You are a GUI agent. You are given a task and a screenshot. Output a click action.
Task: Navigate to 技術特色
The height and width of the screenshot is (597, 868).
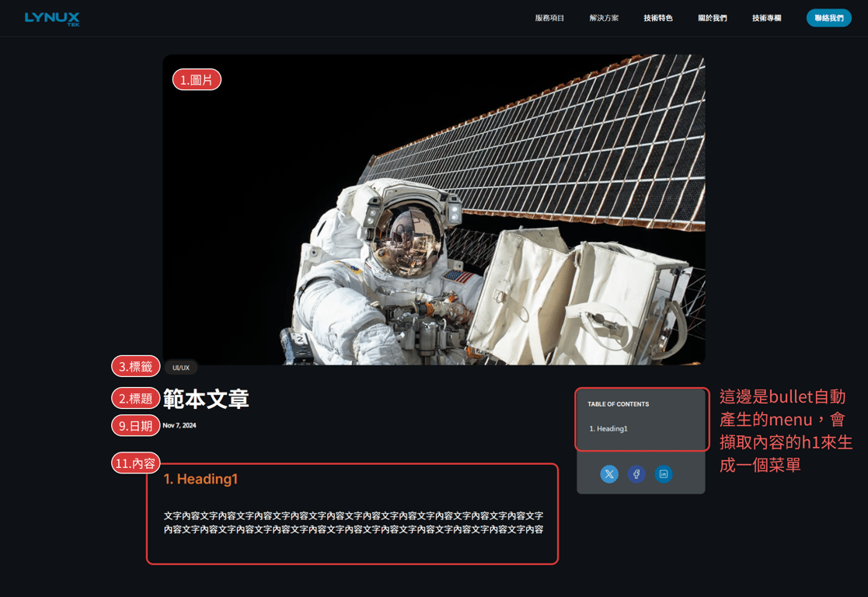pos(657,17)
